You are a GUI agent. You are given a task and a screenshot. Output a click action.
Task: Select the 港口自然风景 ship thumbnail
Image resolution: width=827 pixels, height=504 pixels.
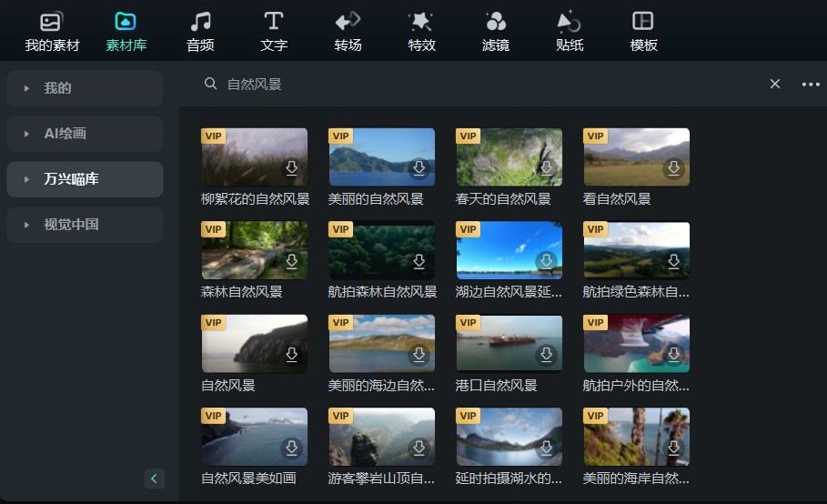click(x=509, y=344)
